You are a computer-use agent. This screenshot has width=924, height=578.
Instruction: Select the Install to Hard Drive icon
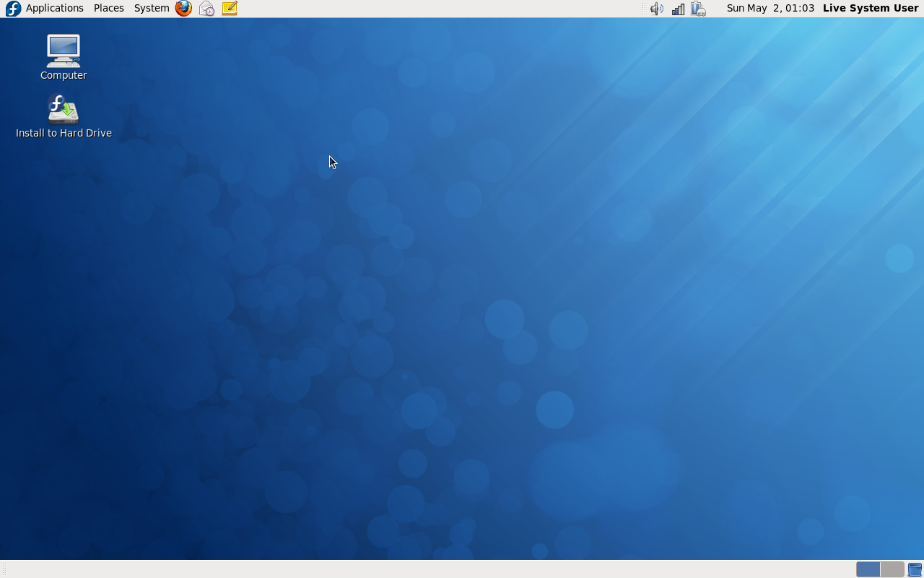[64, 116]
